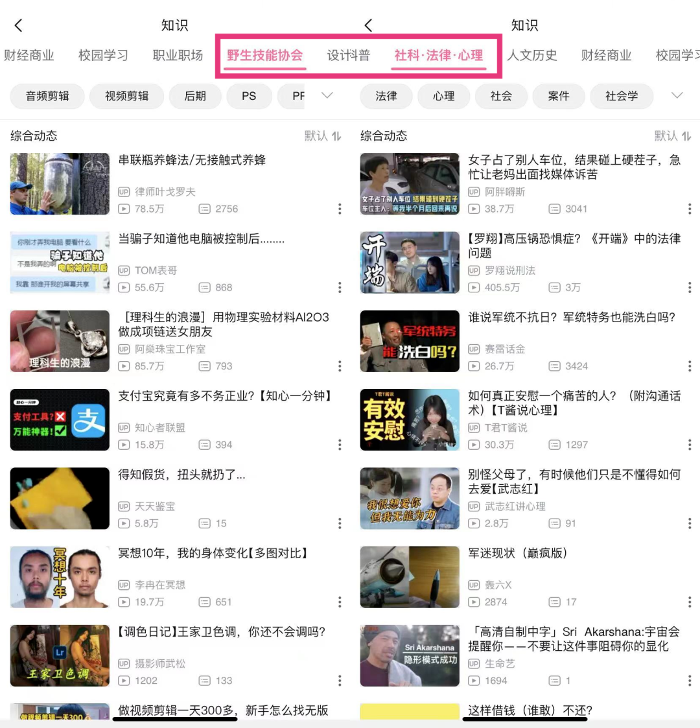
Task: Toggle 默认 sort order on left screen
Action: click(x=323, y=135)
